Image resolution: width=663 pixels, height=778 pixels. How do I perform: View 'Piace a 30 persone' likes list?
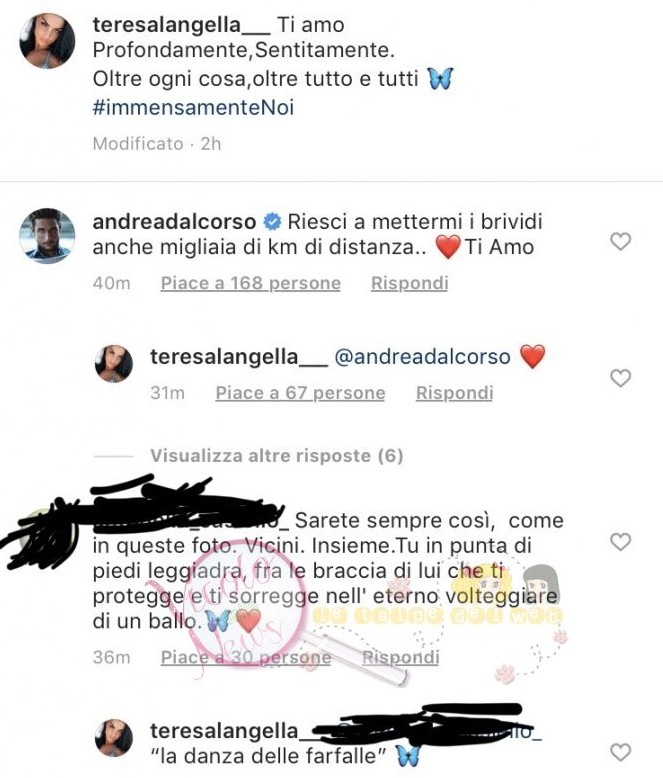coord(246,657)
